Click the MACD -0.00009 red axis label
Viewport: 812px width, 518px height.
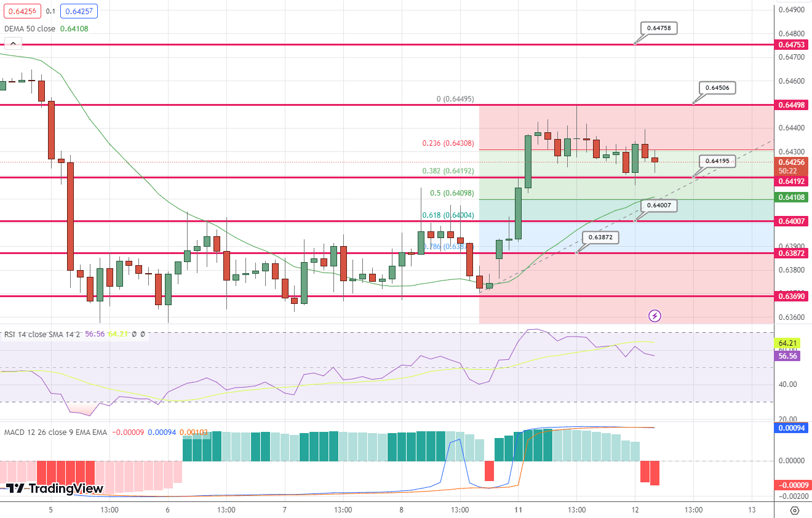(792, 485)
